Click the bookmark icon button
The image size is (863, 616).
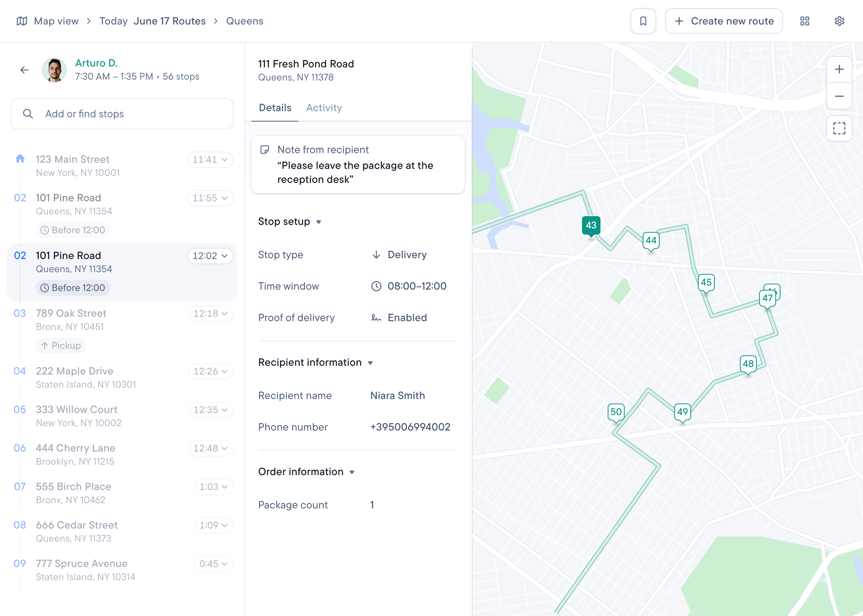[x=643, y=21]
